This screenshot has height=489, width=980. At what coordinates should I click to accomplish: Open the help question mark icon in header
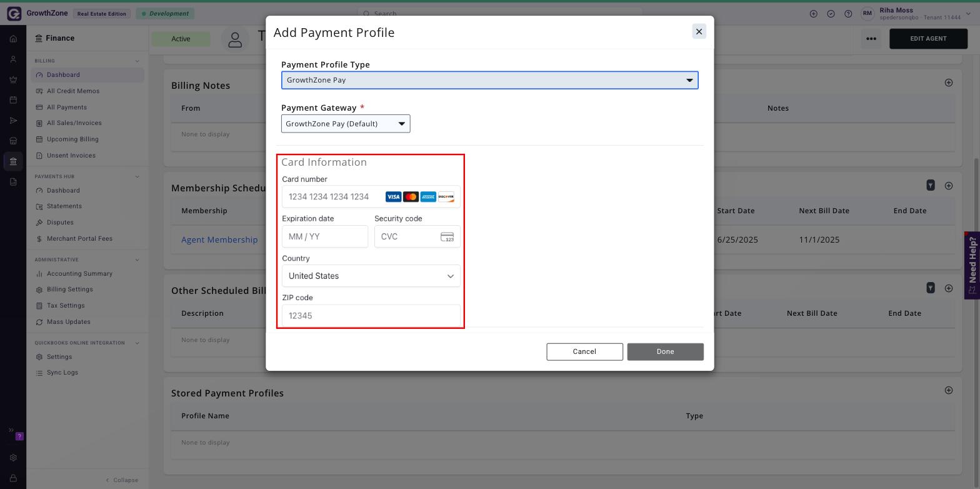[x=848, y=14]
